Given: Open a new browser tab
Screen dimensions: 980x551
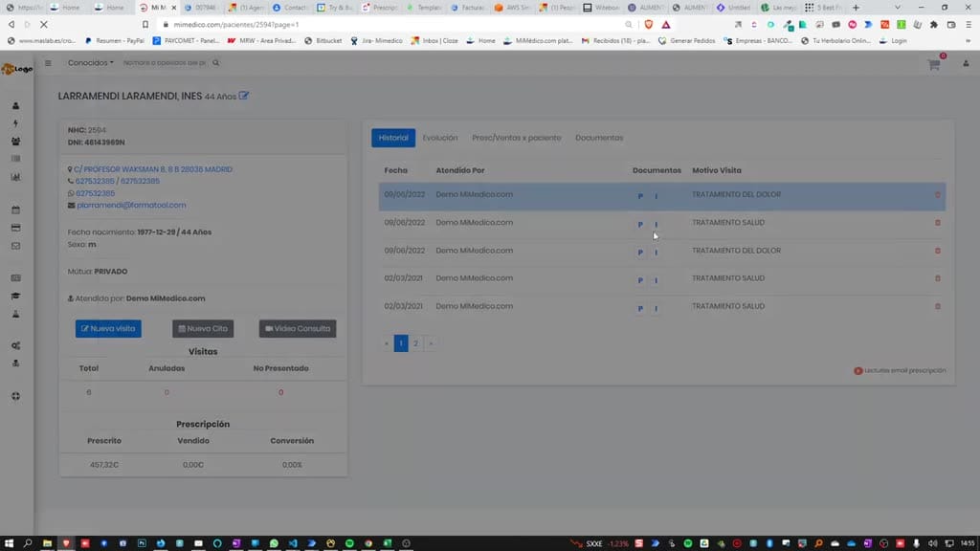Looking at the screenshot, I should [x=856, y=8].
